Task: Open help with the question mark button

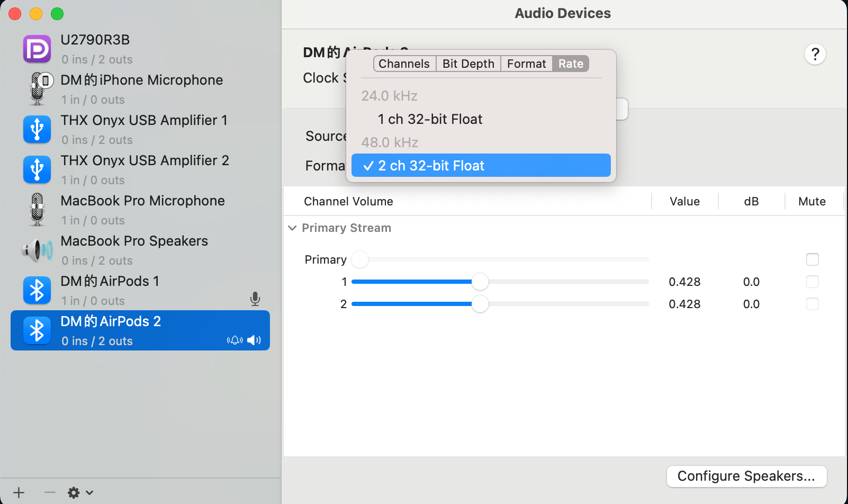Action: pos(815,54)
